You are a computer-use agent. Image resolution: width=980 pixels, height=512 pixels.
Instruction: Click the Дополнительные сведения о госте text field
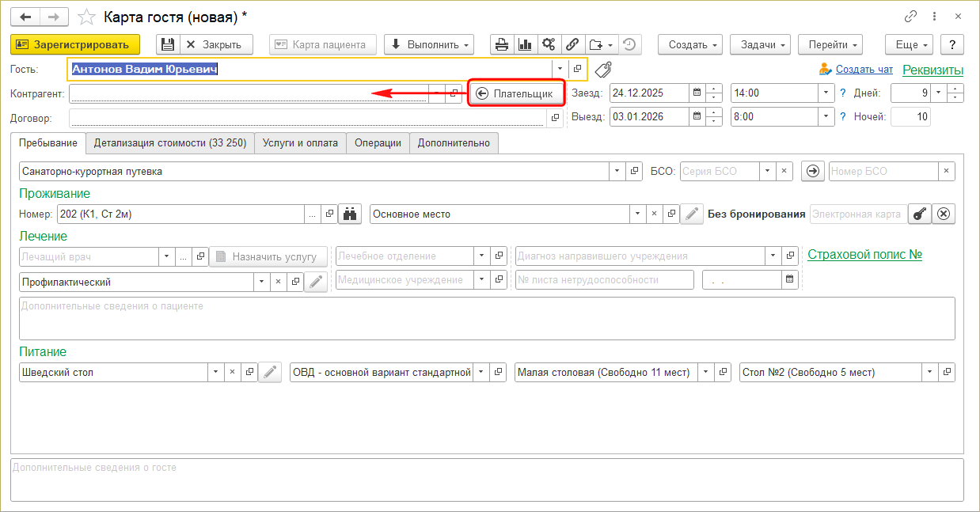coord(487,480)
